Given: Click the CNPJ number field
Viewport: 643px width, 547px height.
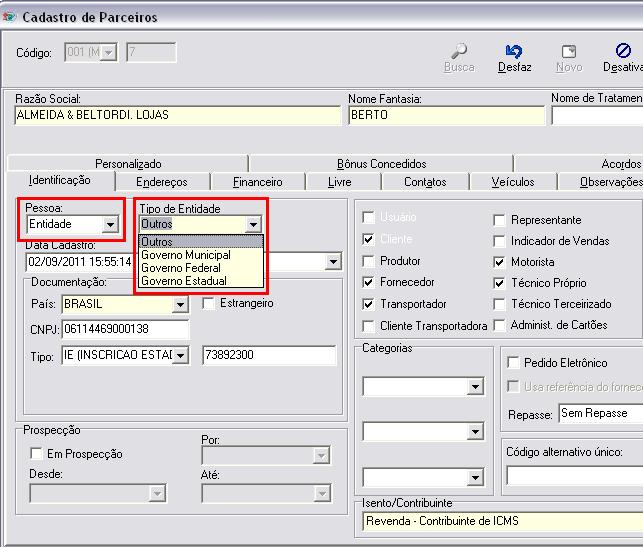Looking at the screenshot, I should click(x=125, y=329).
